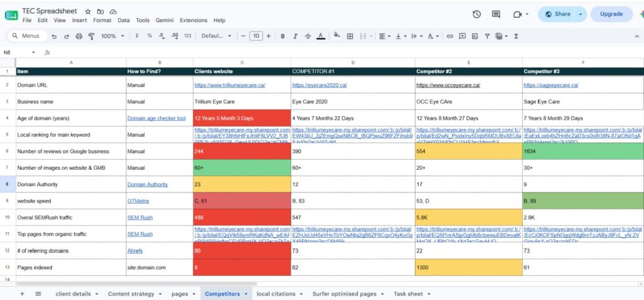This screenshot has width=644, height=300.
Task: Insert a chart from the toolbar
Action: pos(475,36)
